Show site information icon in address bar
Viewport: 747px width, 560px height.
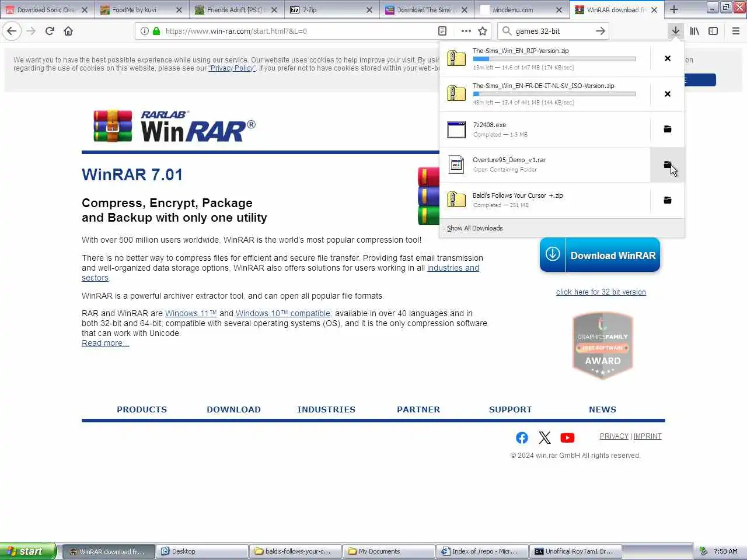pos(144,31)
